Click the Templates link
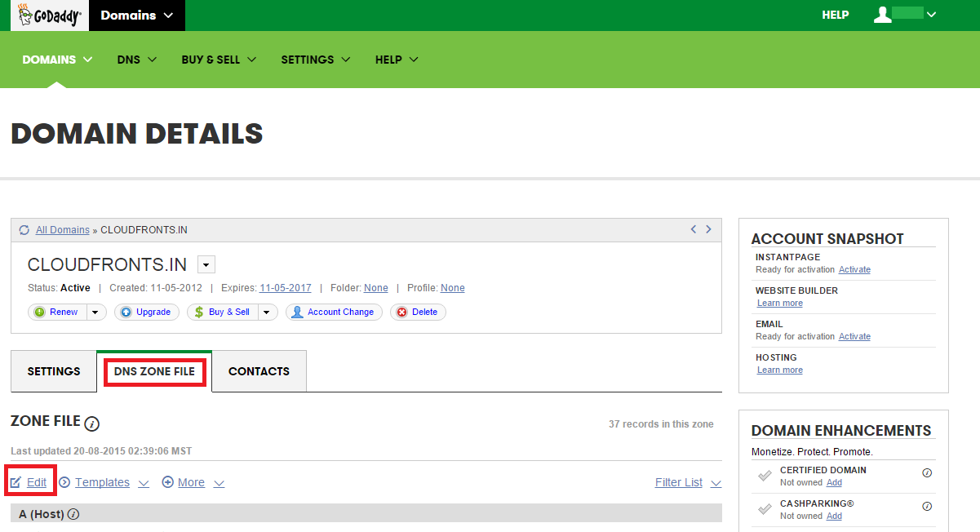980x532 pixels. pos(102,482)
